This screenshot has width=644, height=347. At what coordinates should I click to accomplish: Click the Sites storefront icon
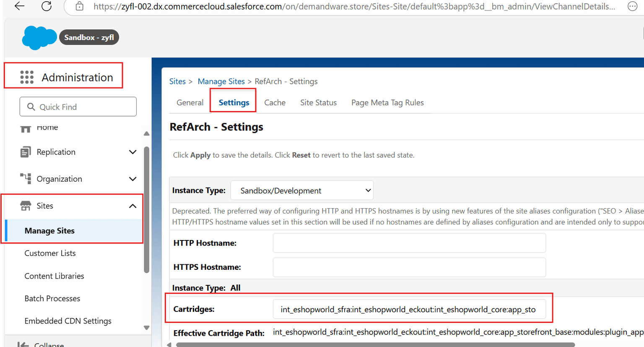(x=26, y=206)
